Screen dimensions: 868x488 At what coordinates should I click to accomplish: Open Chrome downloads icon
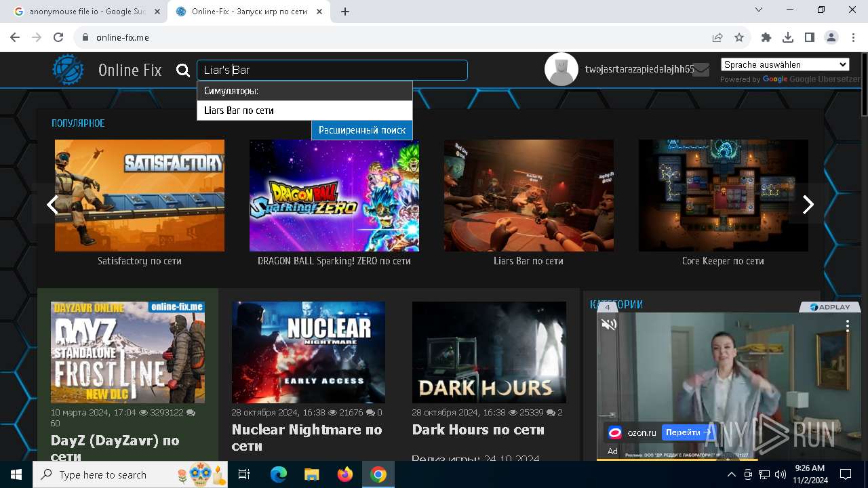pos(788,38)
